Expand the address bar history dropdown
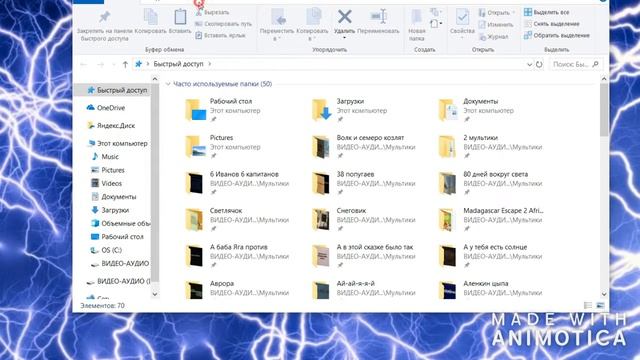 point(529,64)
